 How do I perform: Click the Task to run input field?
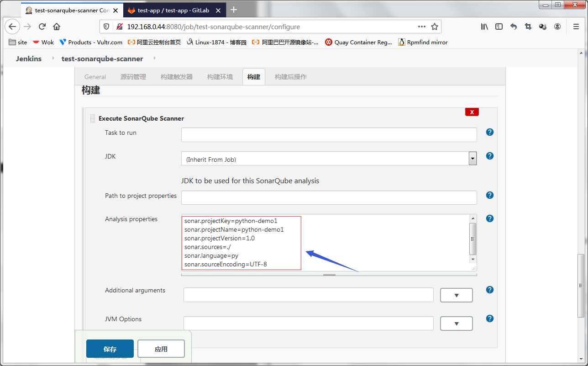[x=329, y=135]
